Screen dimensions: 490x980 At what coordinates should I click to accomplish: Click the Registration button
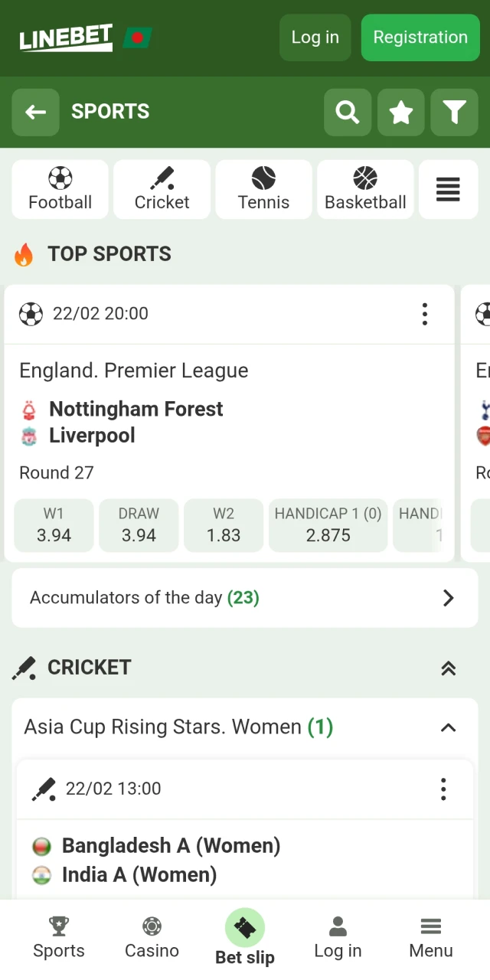tap(420, 38)
